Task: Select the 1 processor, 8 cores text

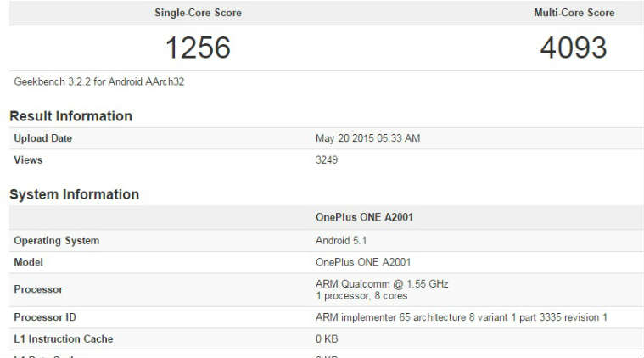Action: (x=361, y=296)
